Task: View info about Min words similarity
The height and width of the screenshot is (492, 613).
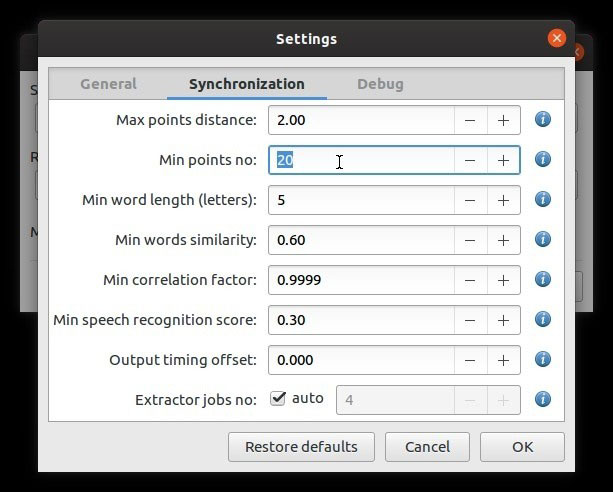Action: coord(543,239)
